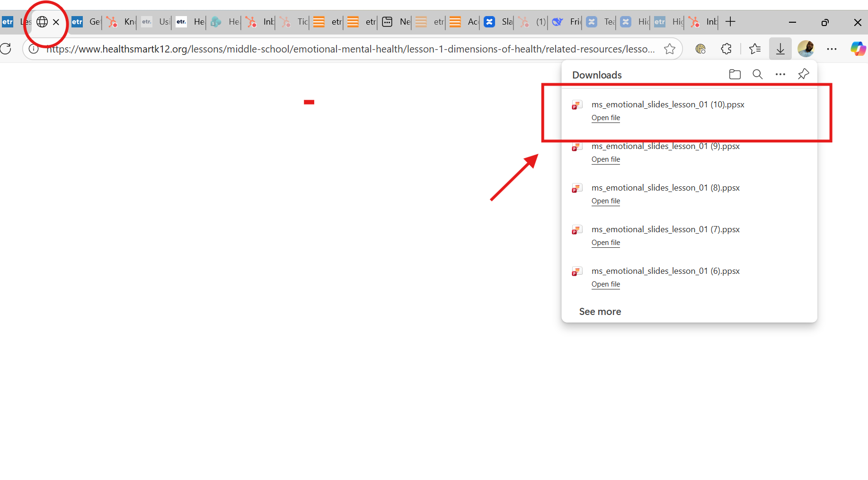Open more options in Downloads panel

click(780, 74)
